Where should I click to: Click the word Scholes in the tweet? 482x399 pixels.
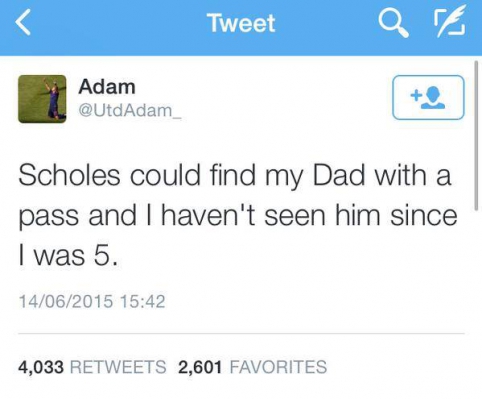click(69, 175)
